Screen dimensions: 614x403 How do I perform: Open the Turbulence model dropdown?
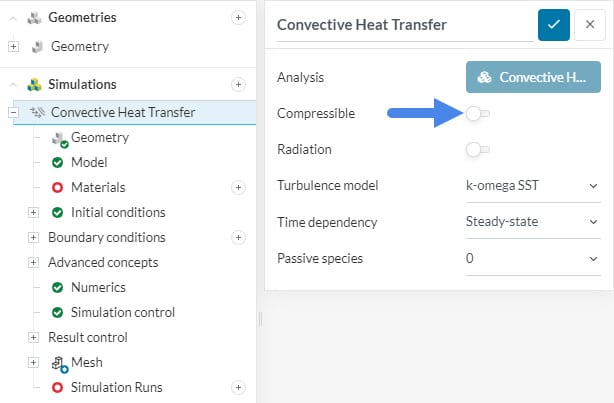coord(532,186)
